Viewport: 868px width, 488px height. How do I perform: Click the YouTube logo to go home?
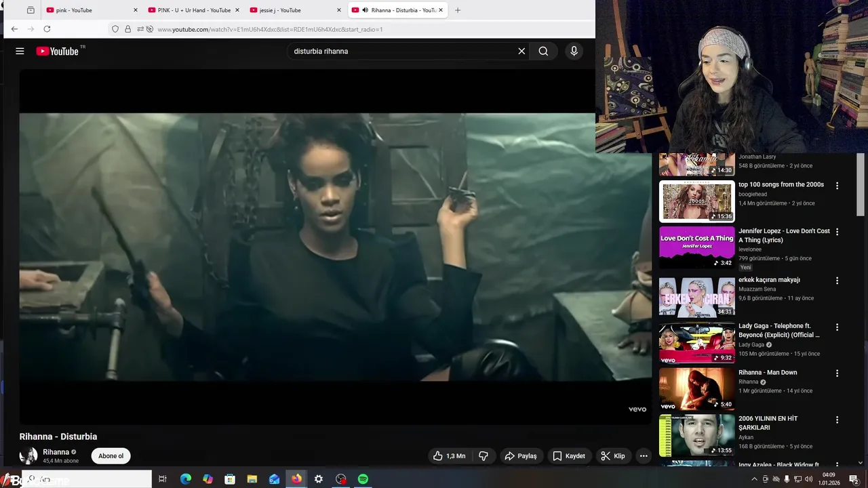[58, 51]
